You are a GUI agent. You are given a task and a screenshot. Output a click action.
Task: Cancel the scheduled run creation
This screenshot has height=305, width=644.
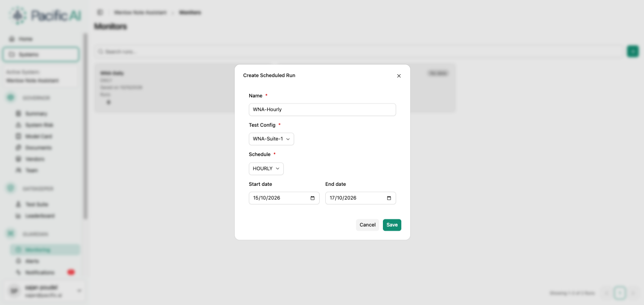point(367,225)
